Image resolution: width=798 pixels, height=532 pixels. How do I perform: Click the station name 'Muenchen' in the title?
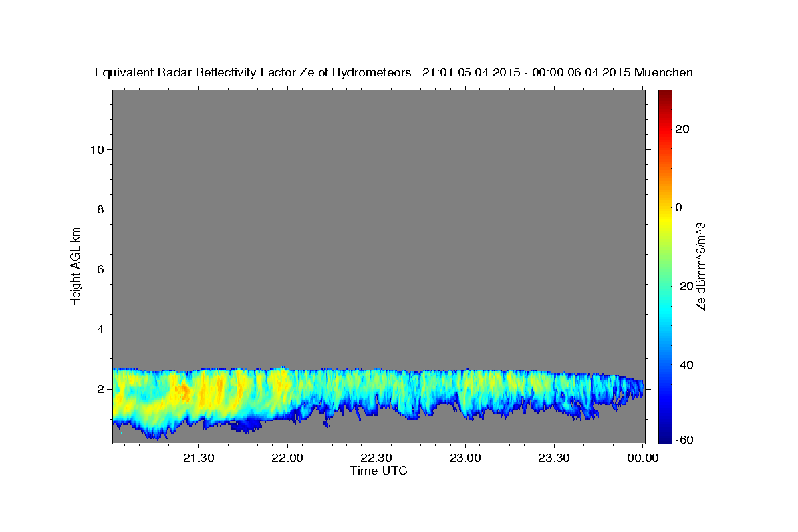664,72
